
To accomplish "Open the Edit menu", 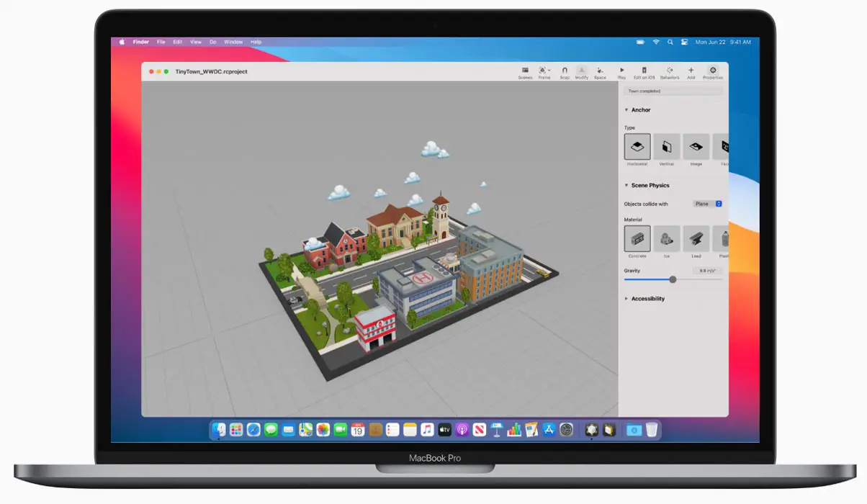I will click(177, 42).
